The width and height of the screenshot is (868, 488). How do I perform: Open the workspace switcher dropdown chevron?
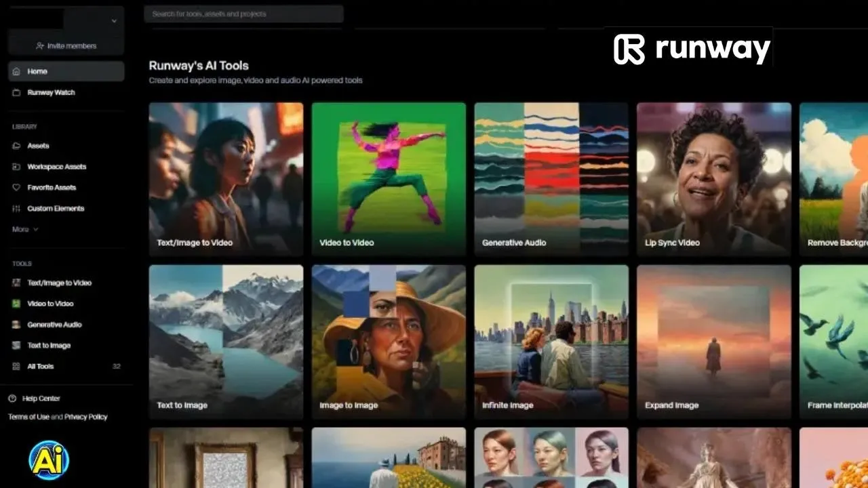(x=114, y=21)
